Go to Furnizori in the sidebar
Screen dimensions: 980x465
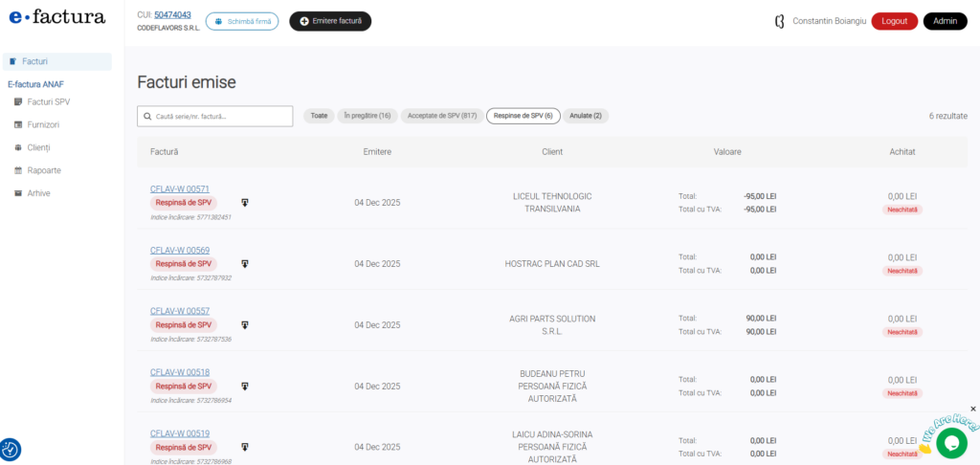click(44, 124)
